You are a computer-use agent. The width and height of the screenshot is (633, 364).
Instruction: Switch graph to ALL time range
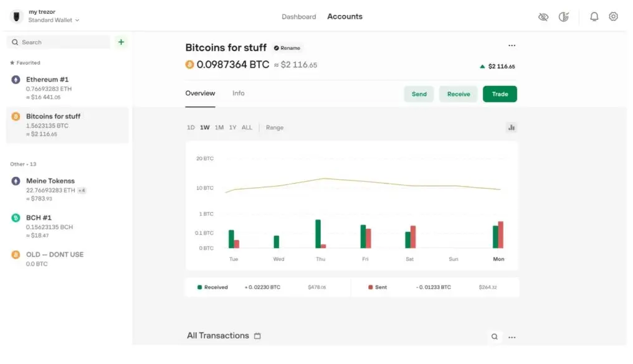247,128
